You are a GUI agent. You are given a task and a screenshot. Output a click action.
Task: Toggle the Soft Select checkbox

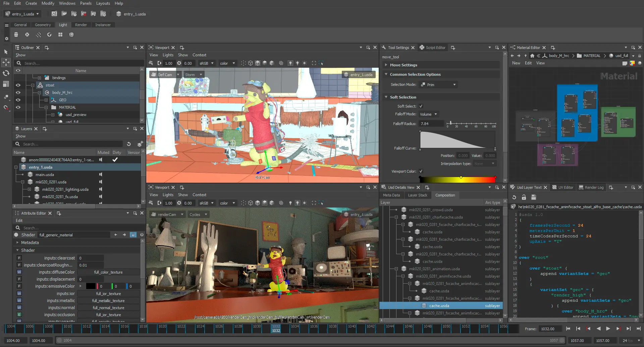click(421, 106)
